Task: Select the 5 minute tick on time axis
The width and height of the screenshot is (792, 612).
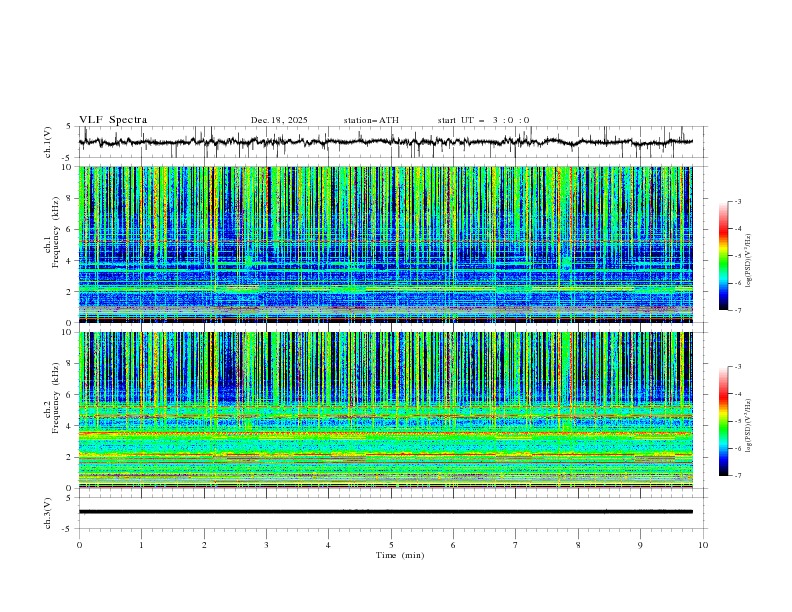Action: [391, 546]
